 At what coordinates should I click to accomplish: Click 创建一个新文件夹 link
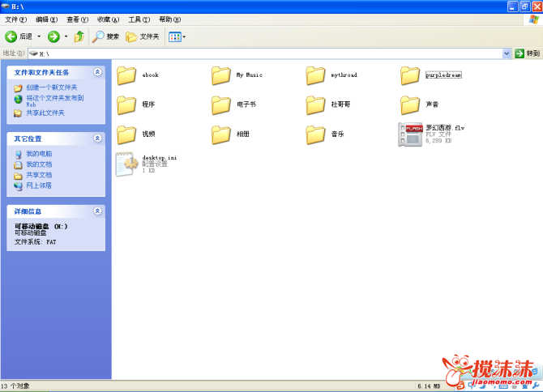pos(52,87)
